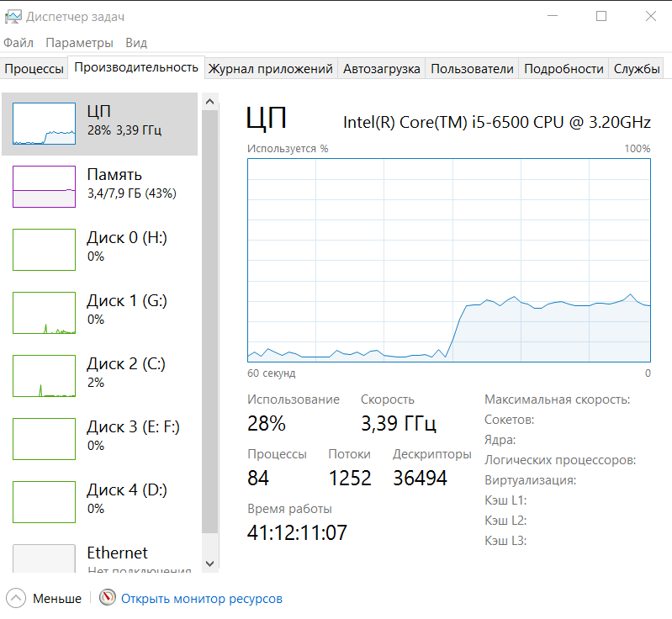
Task: Maximize the Диспетчер задач window
Action: 601,16
